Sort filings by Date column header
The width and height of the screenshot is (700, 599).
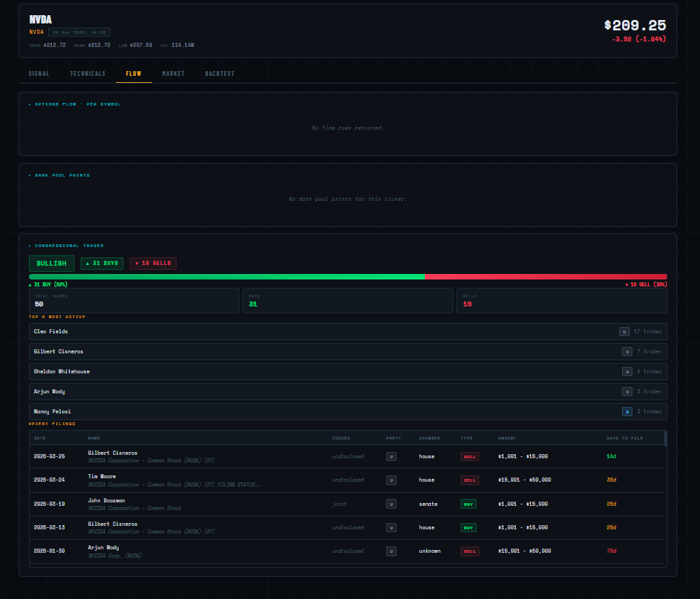40,438
